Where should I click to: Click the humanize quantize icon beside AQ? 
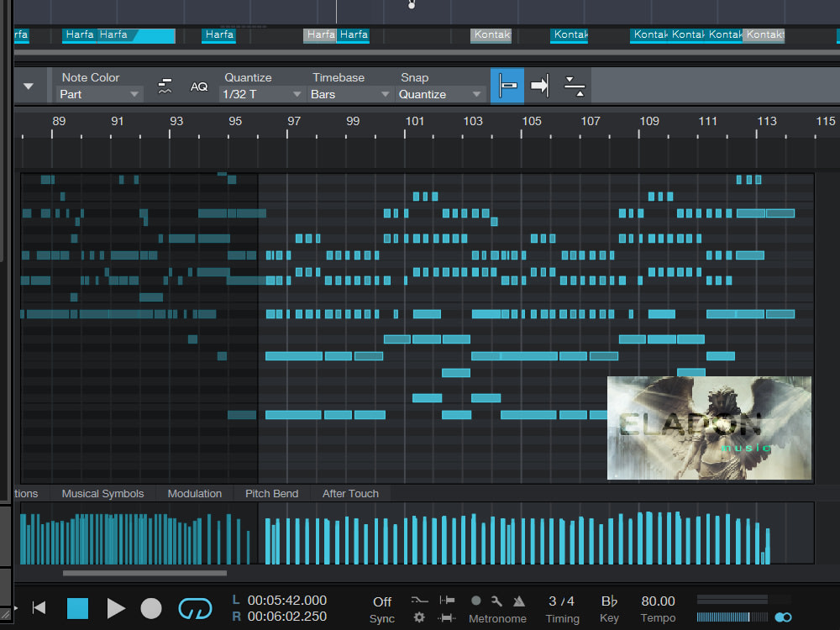[x=165, y=87]
